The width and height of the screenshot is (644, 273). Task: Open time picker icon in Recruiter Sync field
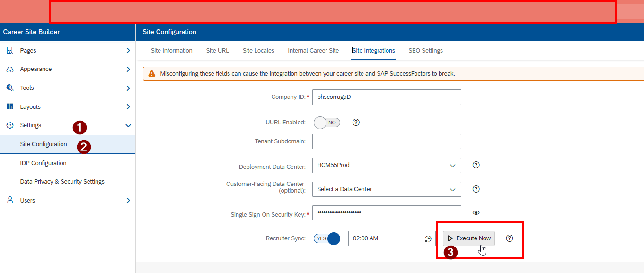(428, 238)
